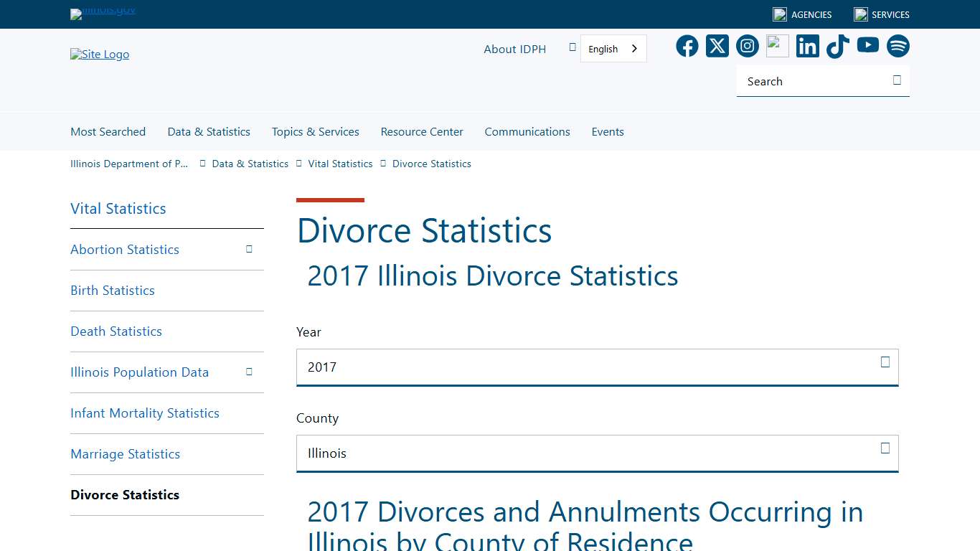Open the TikTok icon
The width and height of the screenshot is (980, 551).
point(837,46)
